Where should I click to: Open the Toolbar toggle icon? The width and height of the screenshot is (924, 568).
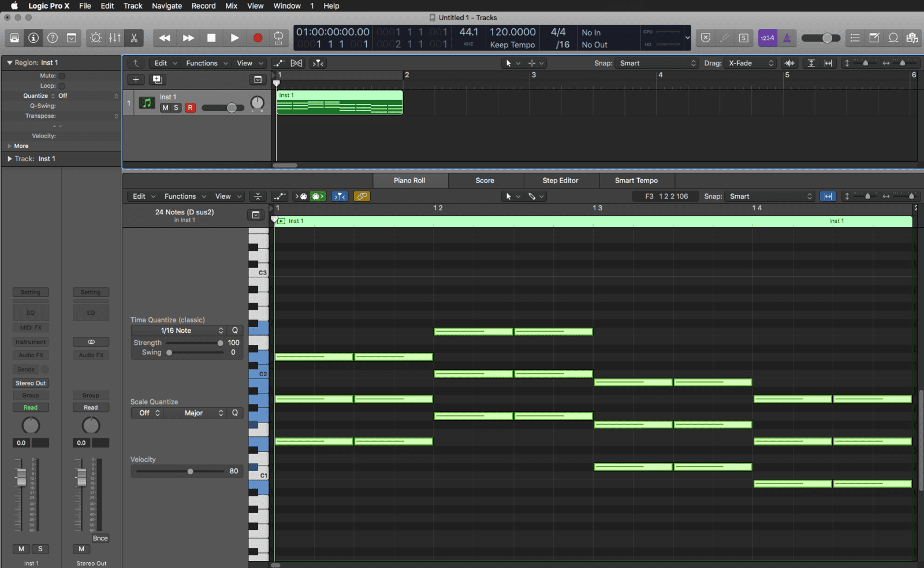[x=72, y=38]
